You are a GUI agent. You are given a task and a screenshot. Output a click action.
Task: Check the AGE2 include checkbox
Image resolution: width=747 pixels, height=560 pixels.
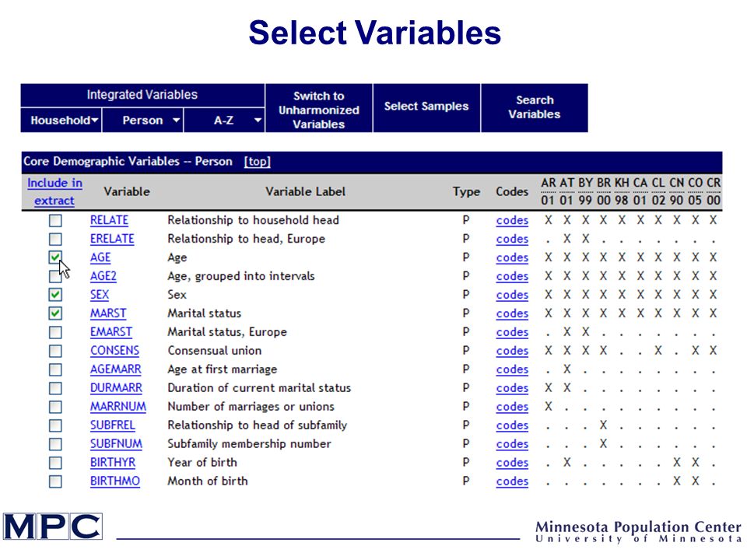pos(55,276)
